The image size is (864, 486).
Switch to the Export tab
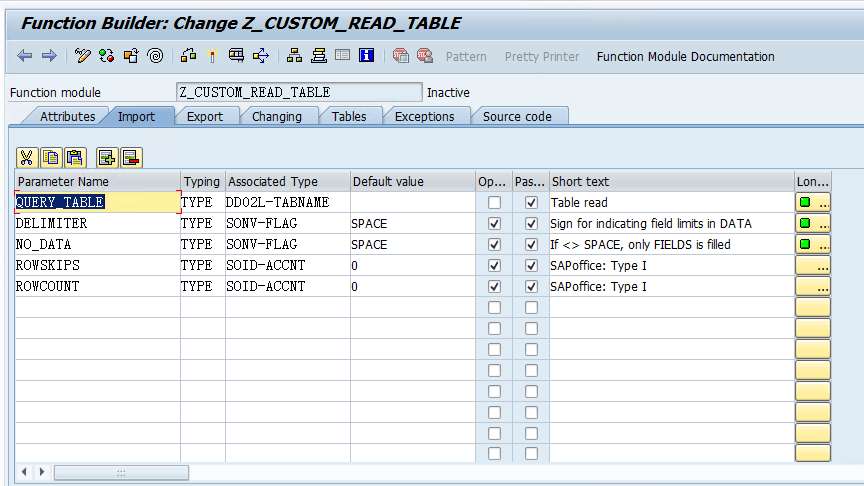[x=204, y=116]
